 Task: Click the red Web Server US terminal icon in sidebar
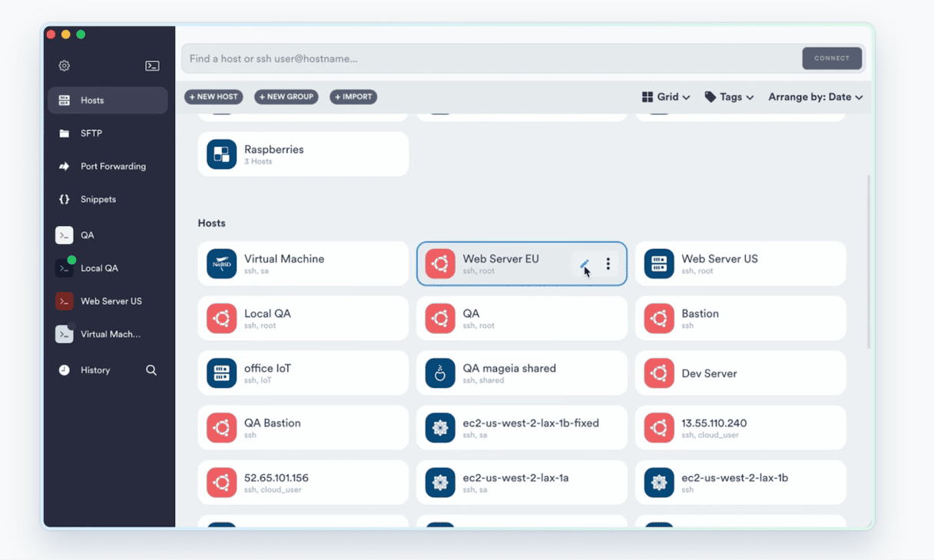pos(65,301)
